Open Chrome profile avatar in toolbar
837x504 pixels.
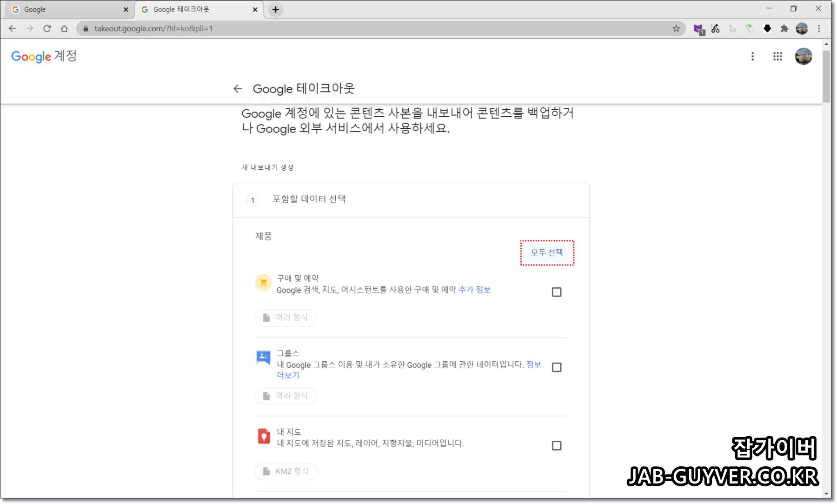pos(802,28)
